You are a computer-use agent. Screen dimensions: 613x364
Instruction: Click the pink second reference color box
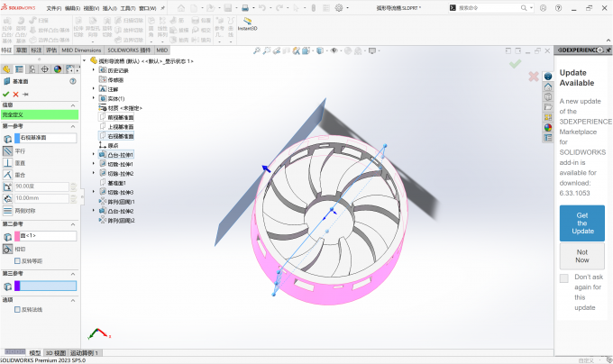pos(17,236)
